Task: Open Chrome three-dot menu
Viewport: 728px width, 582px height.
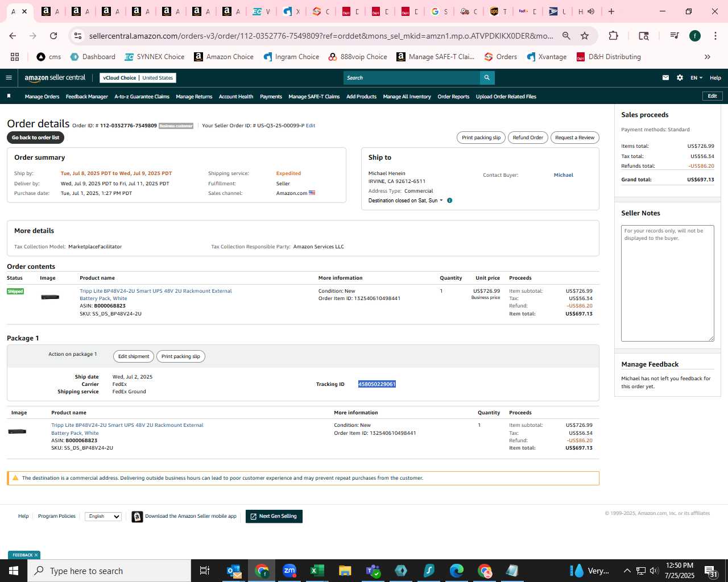Action: pos(715,36)
